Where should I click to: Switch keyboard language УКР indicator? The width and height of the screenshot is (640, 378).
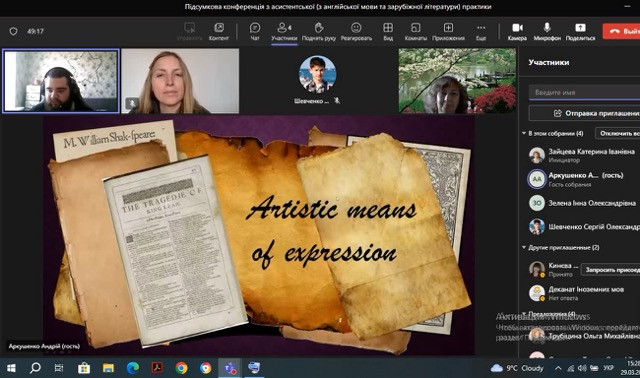tap(608, 368)
